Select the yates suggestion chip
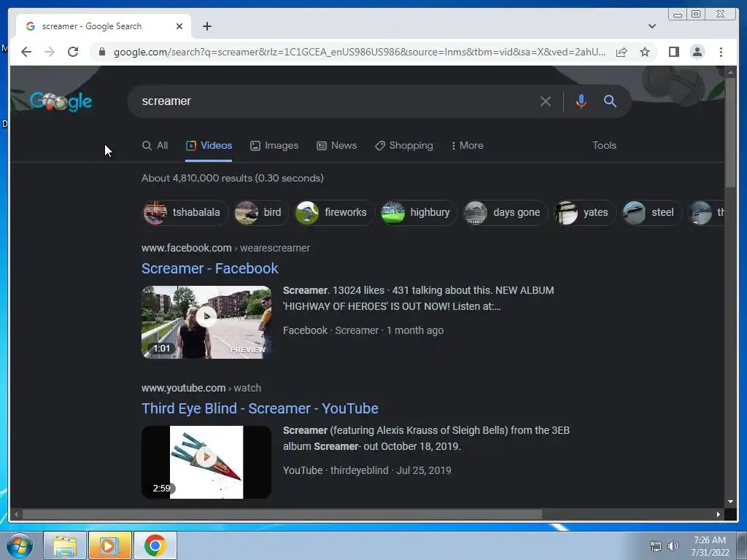 click(584, 212)
